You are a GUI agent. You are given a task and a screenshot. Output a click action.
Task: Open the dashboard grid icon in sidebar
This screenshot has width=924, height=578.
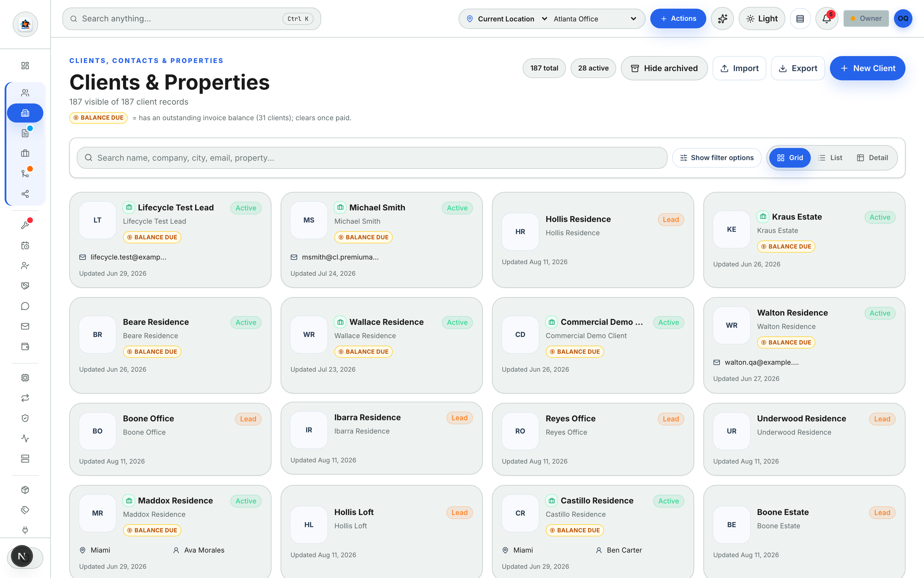coord(25,65)
